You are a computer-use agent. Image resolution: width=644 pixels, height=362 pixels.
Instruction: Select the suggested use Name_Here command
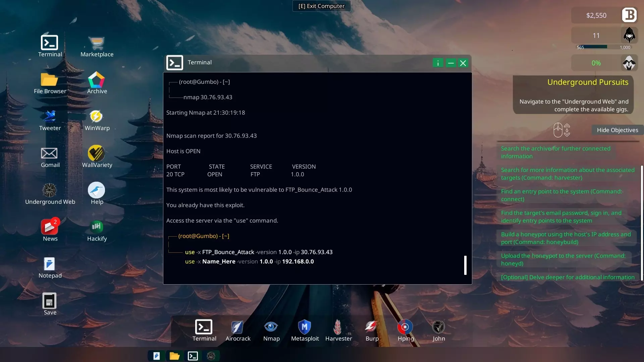[x=249, y=261]
